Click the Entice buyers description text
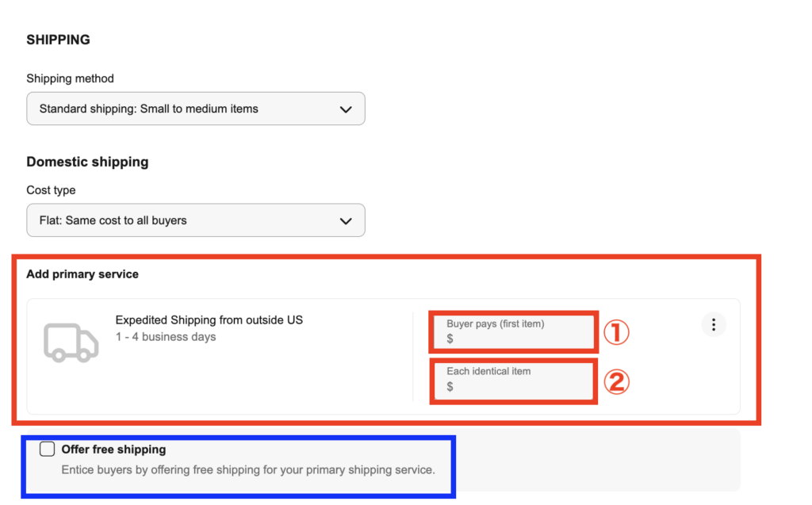Screen dimensions: 812x505 point(248,470)
